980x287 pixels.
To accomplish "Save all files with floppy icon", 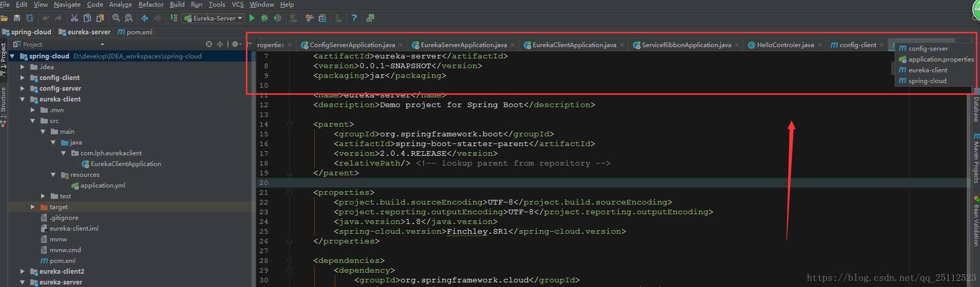I will [x=17, y=18].
